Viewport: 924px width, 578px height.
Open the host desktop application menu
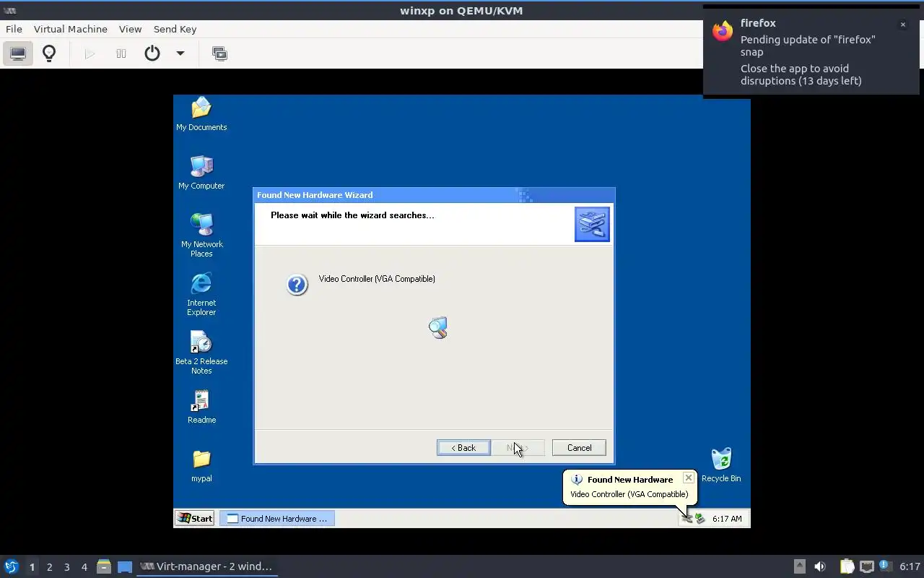[11, 566]
